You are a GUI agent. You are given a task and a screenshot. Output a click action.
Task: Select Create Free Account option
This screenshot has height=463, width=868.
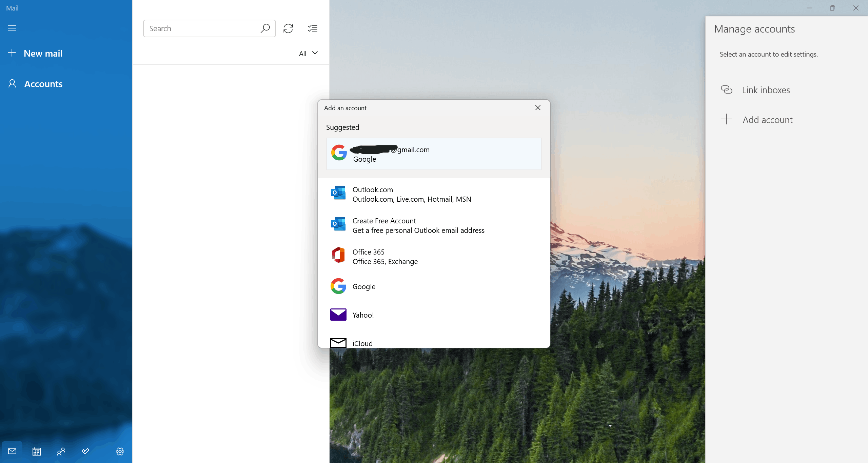434,225
